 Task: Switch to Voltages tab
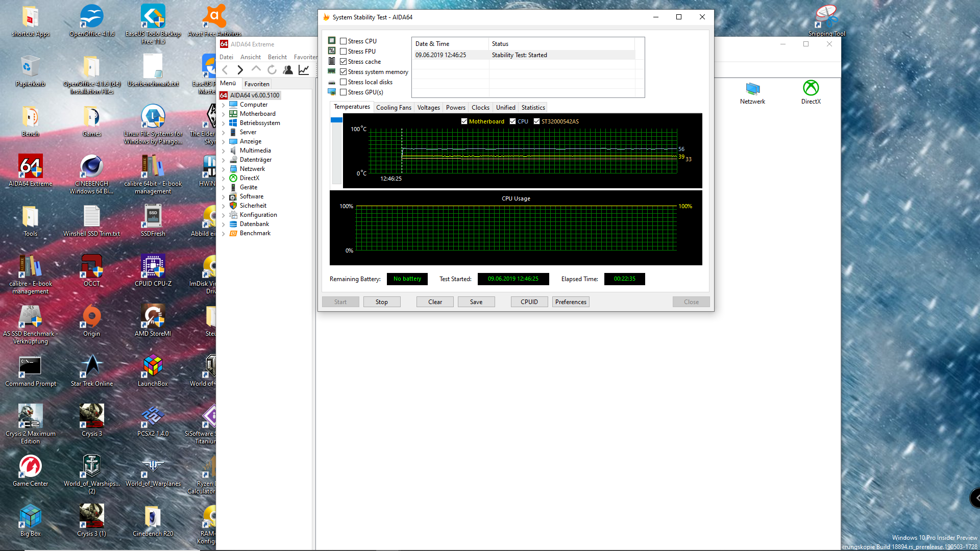[x=428, y=108]
